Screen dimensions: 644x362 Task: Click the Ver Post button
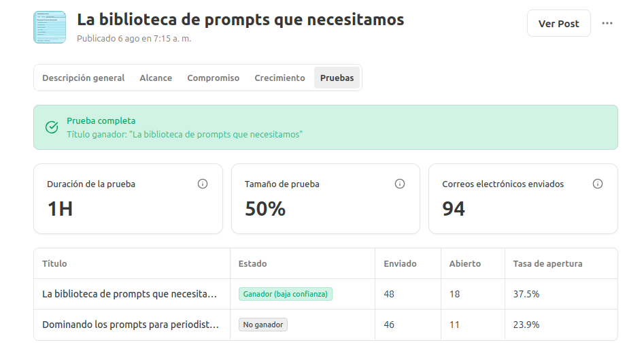tap(558, 23)
